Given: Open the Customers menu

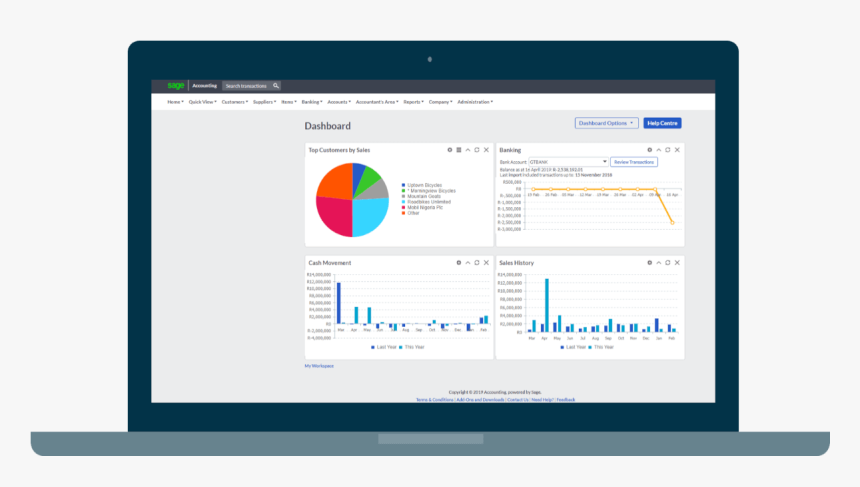Looking at the screenshot, I should (235, 102).
